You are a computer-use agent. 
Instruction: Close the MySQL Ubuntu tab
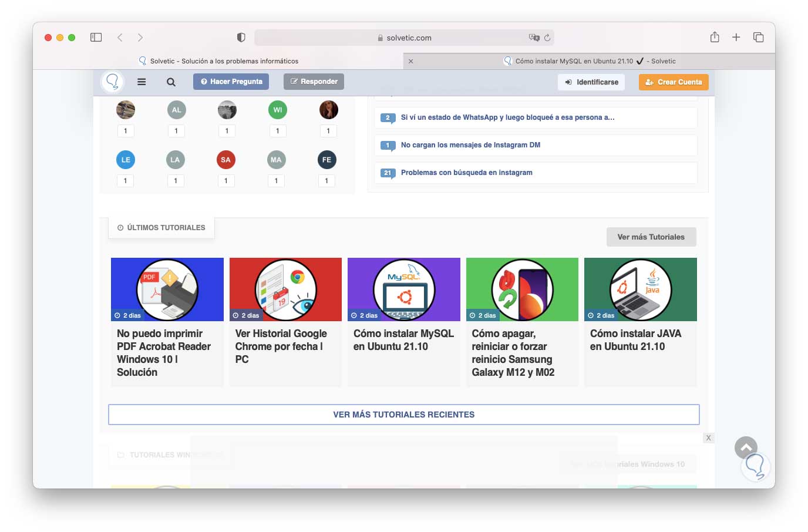[x=410, y=61]
